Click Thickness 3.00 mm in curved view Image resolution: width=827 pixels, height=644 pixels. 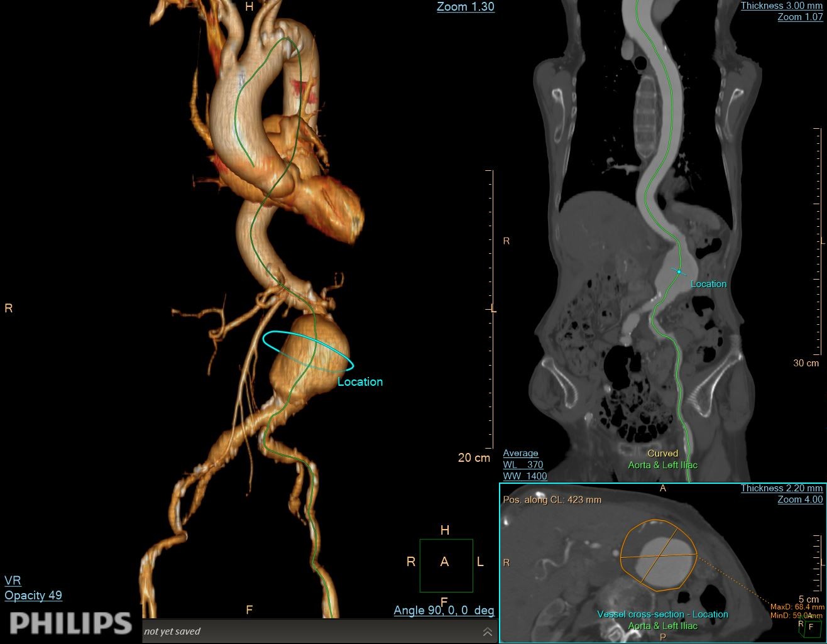[781, 6]
